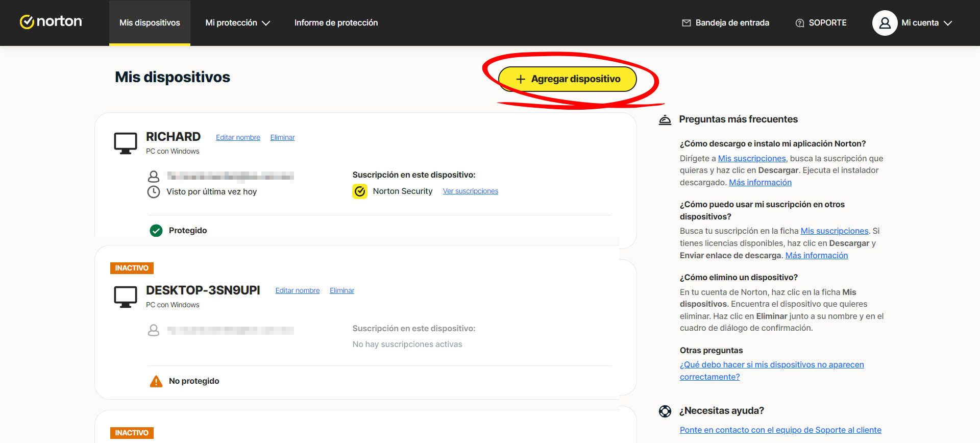Switch to the Mis dispositivos tab

pyautogui.click(x=150, y=23)
